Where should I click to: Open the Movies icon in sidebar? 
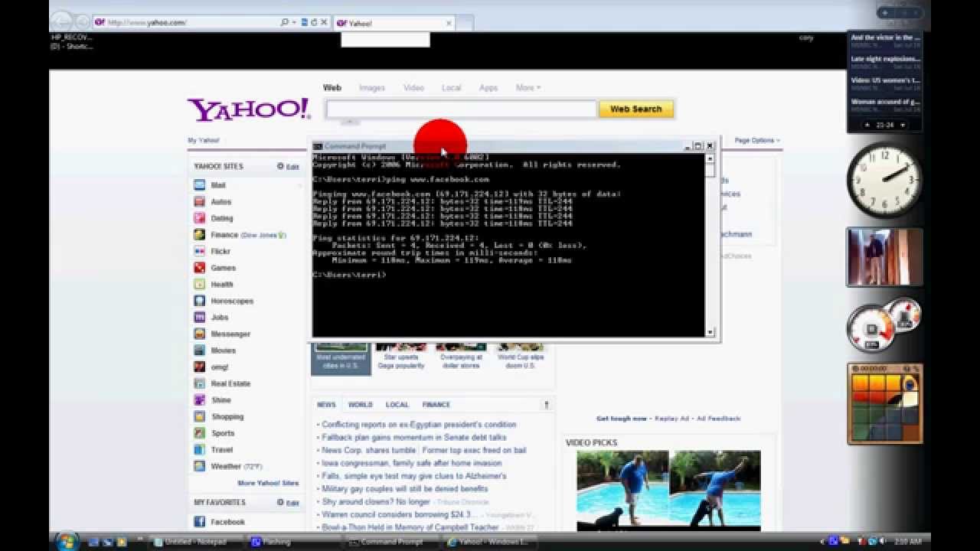pyautogui.click(x=199, y=350)
